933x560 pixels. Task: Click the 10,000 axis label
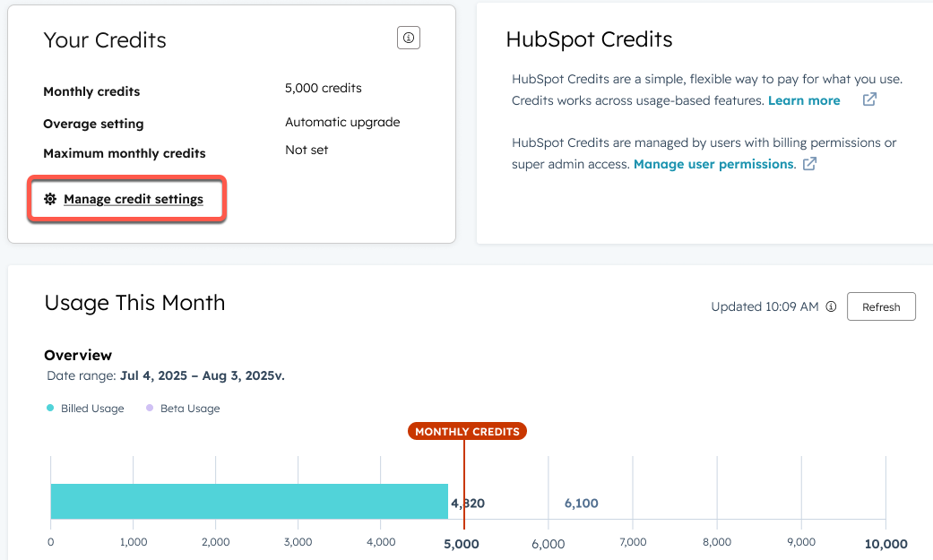(886, 544)
